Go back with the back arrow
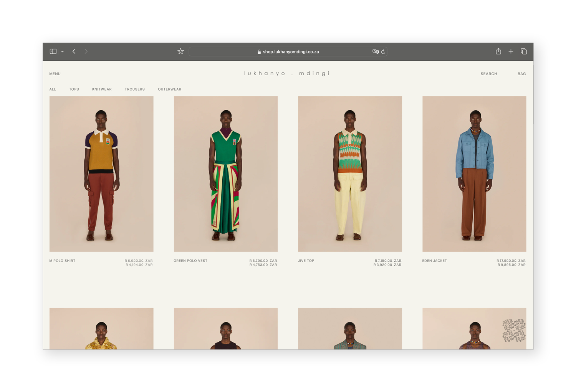Screen dimensions: 576x392 (74, 51)
